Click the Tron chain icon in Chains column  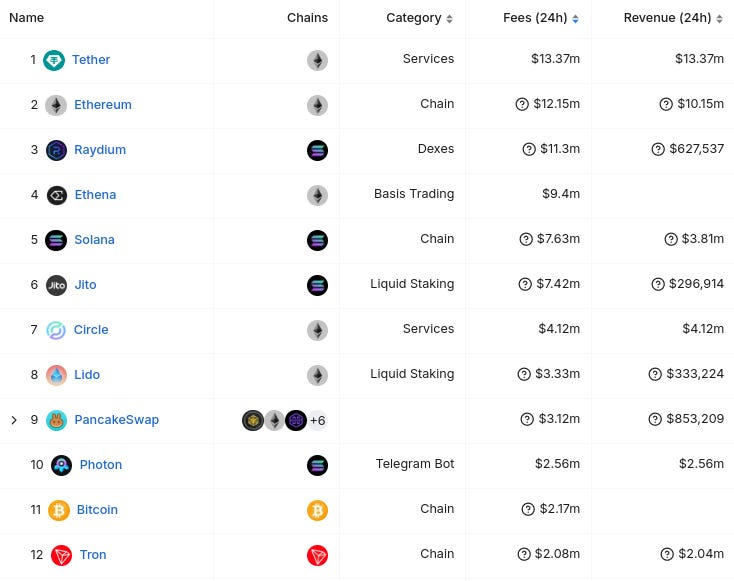point(317,555)
